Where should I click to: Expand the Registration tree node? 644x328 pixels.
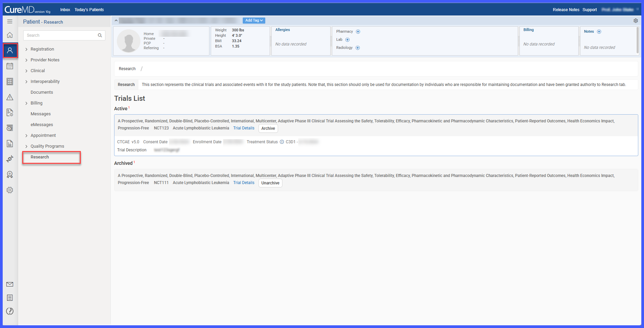(26, 49)
